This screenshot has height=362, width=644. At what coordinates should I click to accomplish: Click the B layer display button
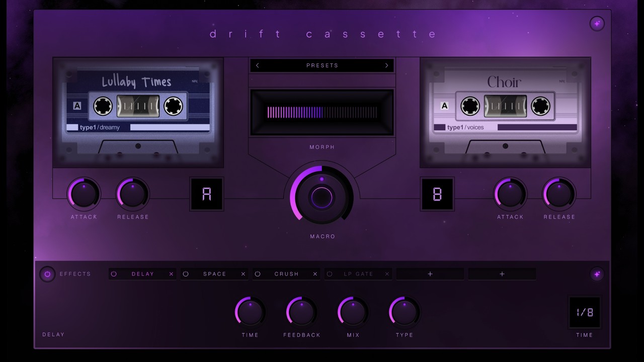coord(437,194)
